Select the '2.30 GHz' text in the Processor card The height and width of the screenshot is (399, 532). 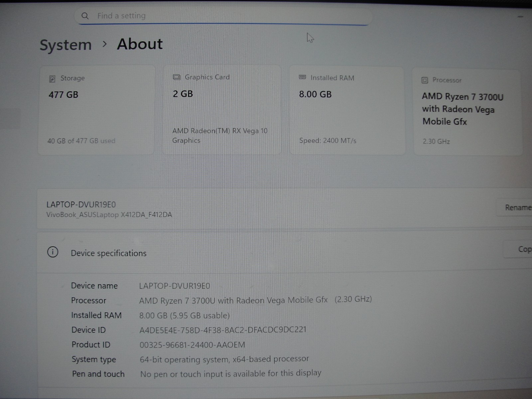[x=436, y=141]
